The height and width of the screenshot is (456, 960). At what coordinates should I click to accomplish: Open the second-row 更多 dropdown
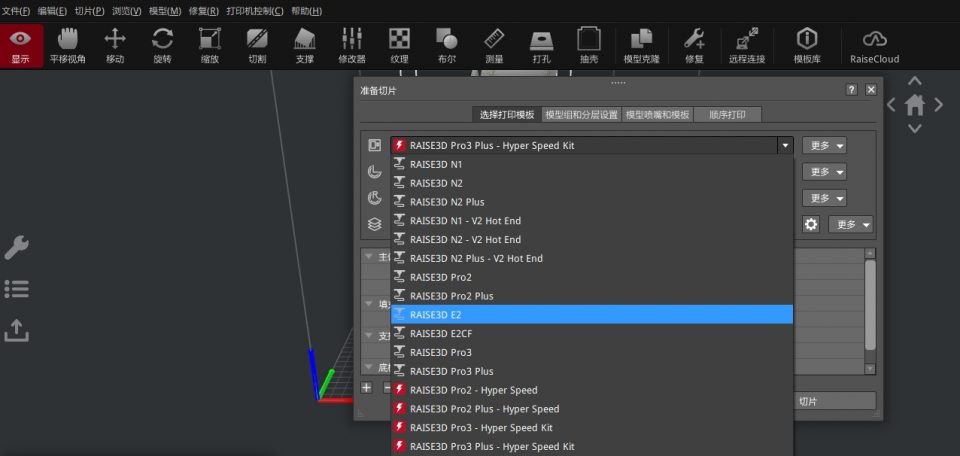tap(824, 172)
